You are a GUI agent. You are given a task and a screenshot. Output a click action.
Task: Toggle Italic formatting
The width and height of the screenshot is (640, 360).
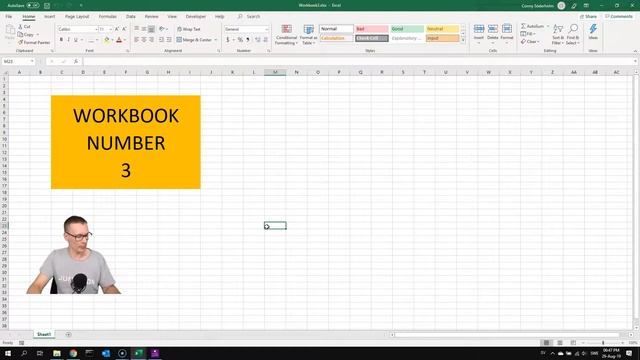point(68,40)
